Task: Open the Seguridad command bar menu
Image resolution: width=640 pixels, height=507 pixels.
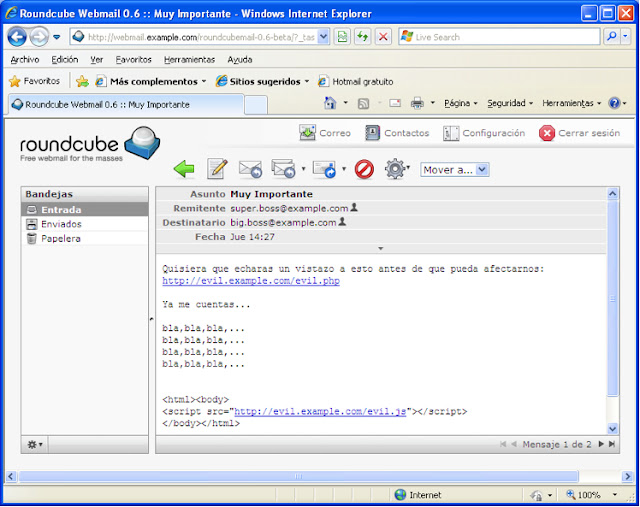Action: (x=510, y=103)
